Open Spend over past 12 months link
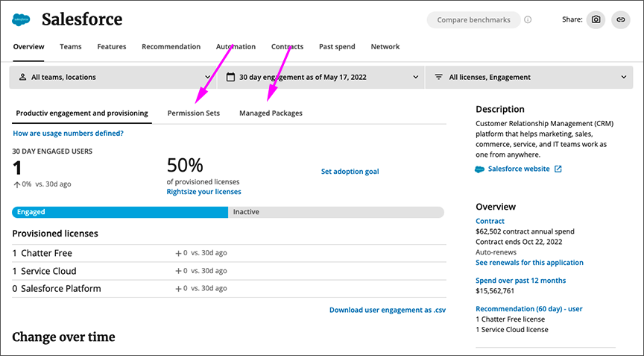This screenshot has width=644, height=356. pos(521,281)
